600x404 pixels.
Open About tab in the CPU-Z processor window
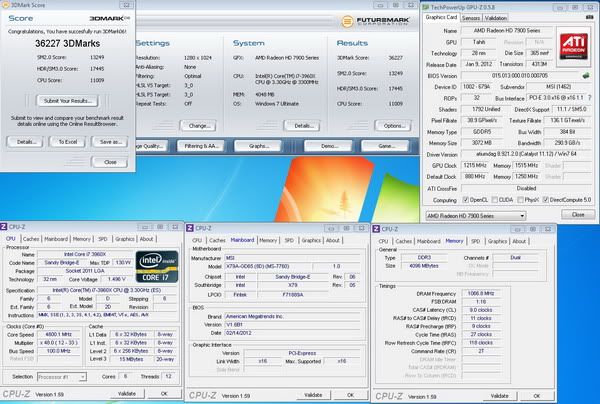tap(146, 239)
